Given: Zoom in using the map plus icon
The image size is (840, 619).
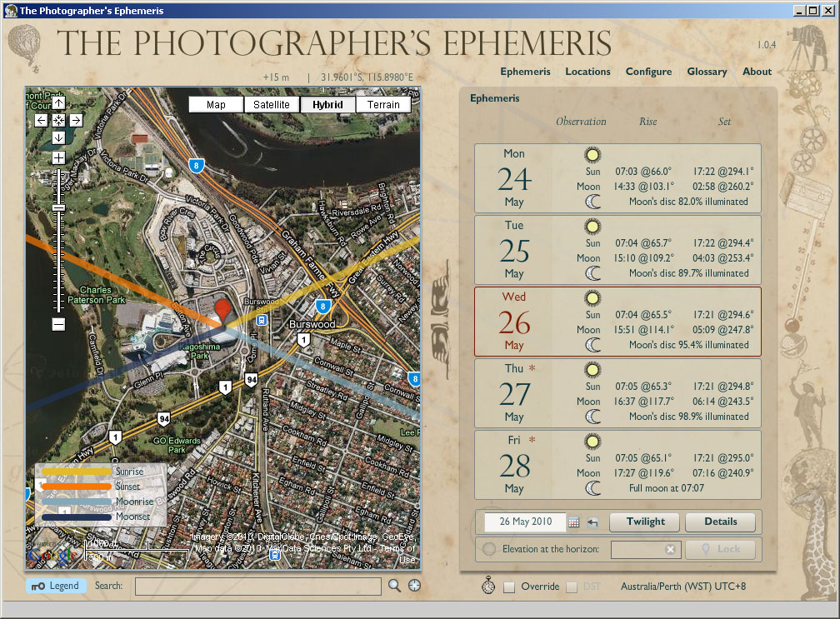Looking at the screenshot, I should tap(59, 157).
